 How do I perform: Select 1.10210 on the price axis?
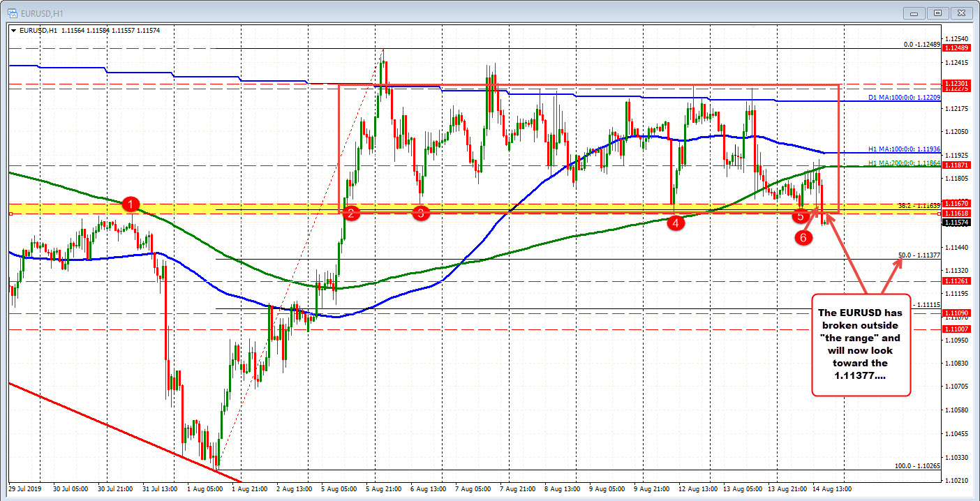pos(958,480)
